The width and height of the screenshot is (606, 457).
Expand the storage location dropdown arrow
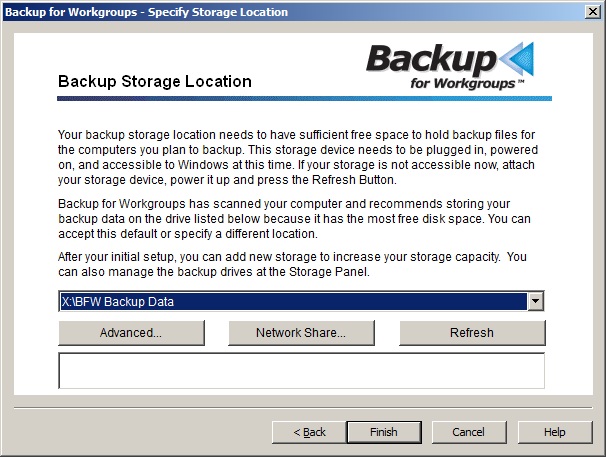[x=536, y=301]
